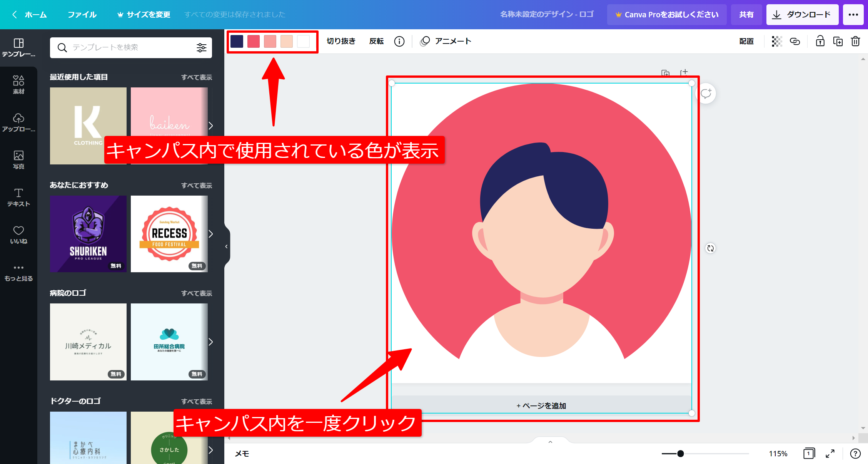The image size is (868, 464).
Task: Click + ページを追加 add page button
Action: tap(541, 405)
